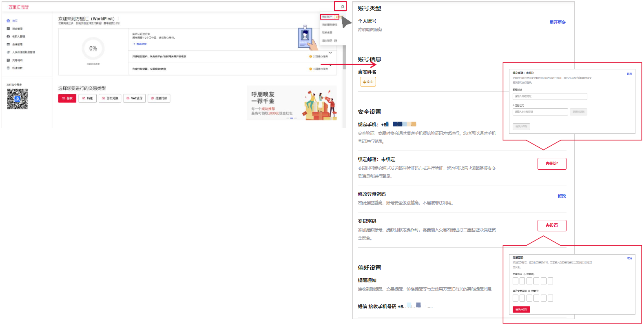Viewport: 644px width, 326px height.
Task: Focus the 6-digit verification code field
Action: (x=540, y=112)
